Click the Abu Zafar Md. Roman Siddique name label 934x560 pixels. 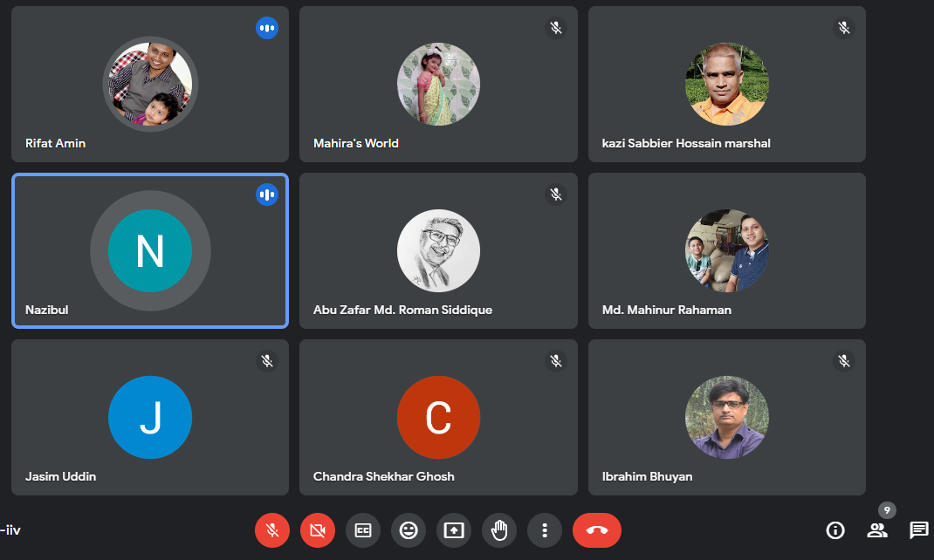[402, 310]
